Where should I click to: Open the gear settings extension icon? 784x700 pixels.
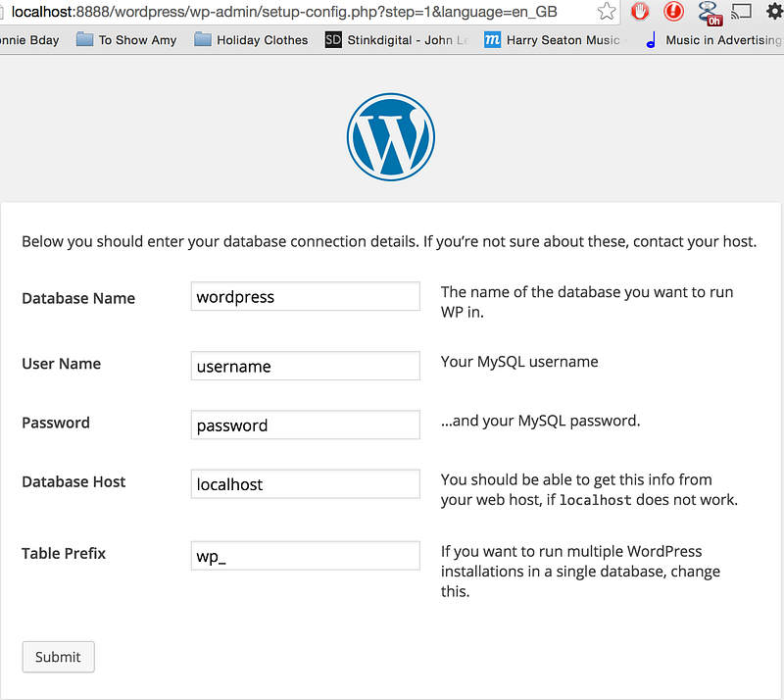[774, 11]
